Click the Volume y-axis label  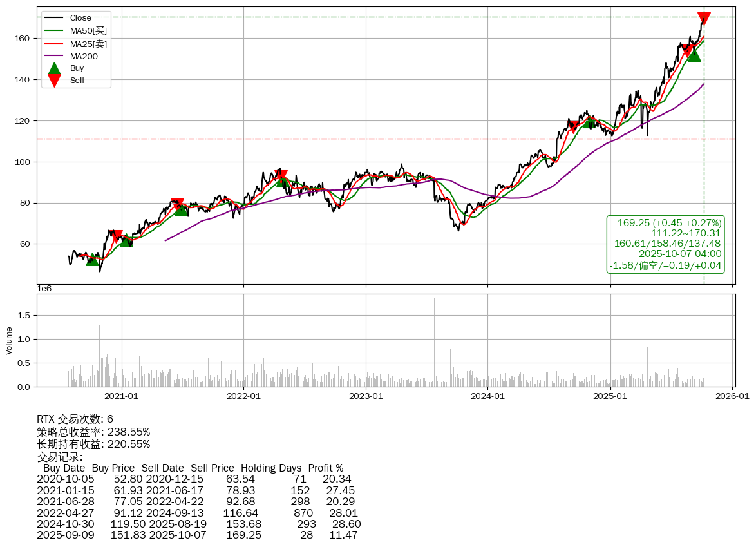(x=9, y=340)
